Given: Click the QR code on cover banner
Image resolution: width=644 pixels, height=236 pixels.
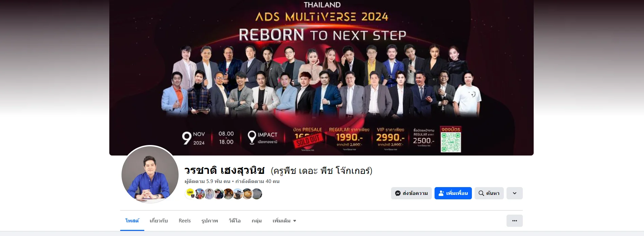Looking at the screenshot, I should pyautogui.click(x=450, y=142).
